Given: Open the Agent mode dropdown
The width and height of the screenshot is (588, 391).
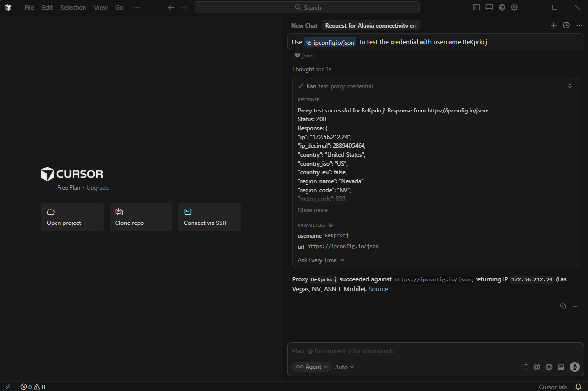Looking at the screenshot, I should pos(311,367).
